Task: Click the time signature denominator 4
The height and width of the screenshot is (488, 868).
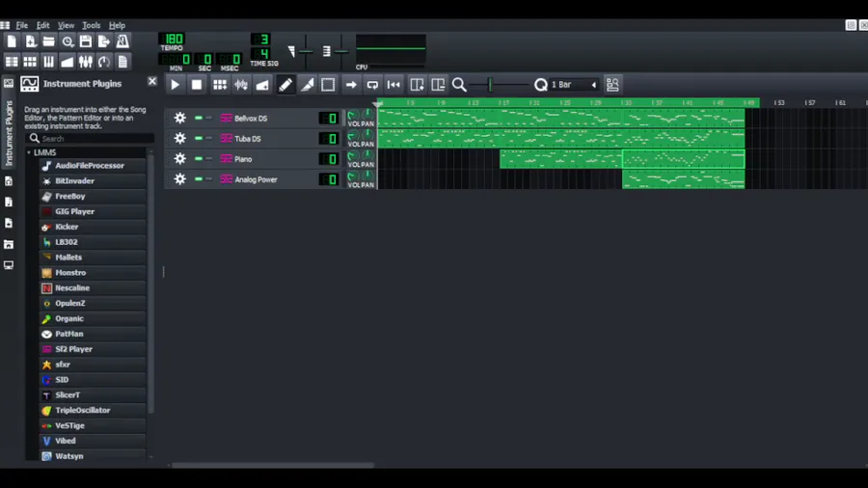Action: [x=260, y=54]
